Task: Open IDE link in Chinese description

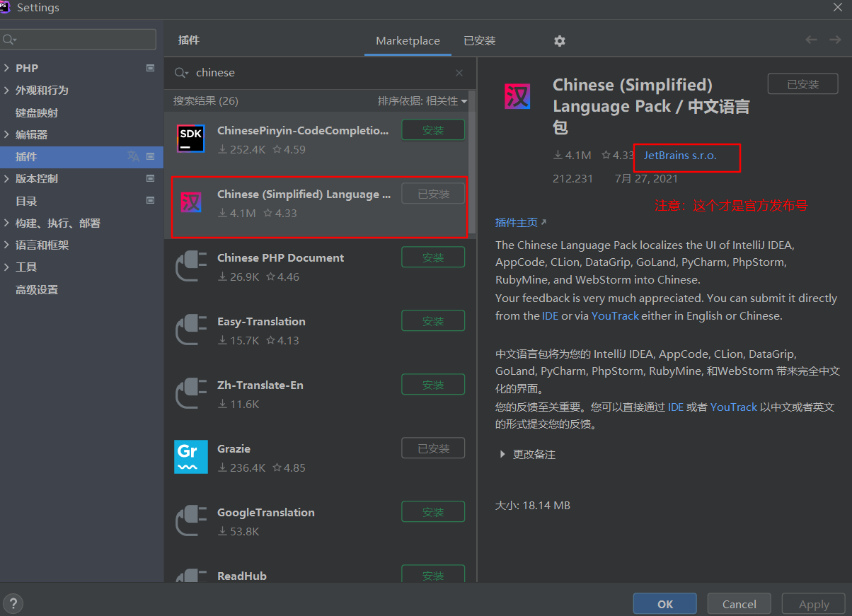Action: [x=676, y=407]
